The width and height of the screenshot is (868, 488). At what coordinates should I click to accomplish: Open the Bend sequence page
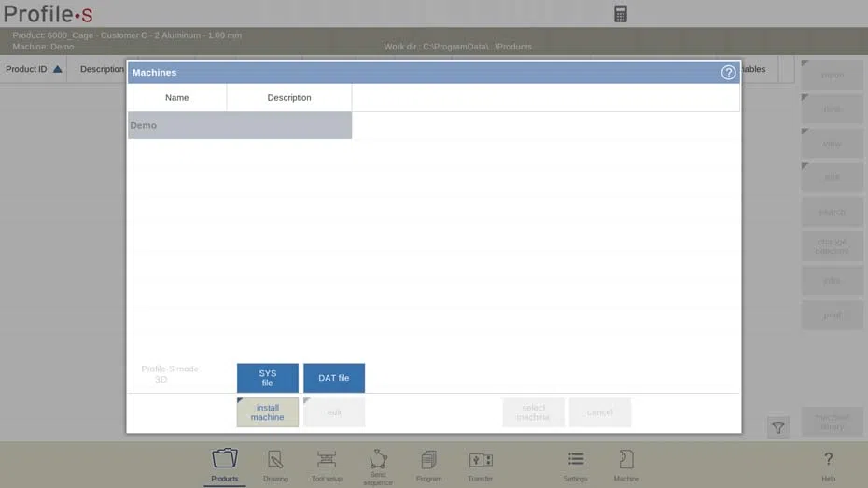coord(378,467)
